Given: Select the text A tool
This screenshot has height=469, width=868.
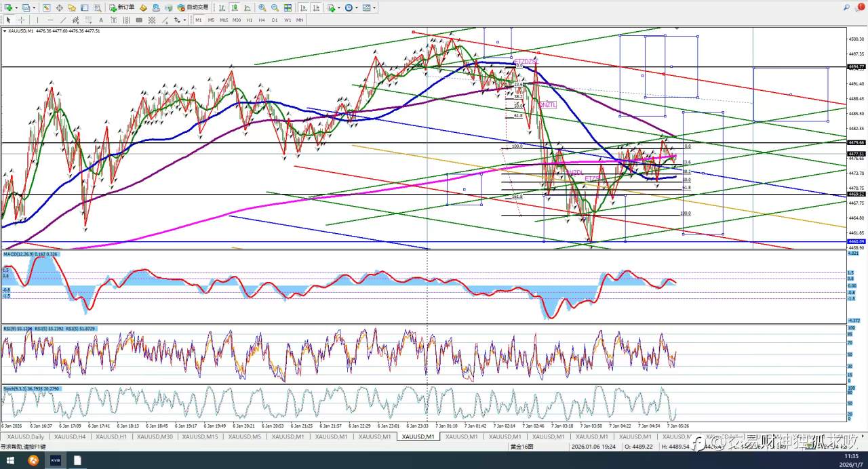Looking at the screenshot, I should pos(100,20).
